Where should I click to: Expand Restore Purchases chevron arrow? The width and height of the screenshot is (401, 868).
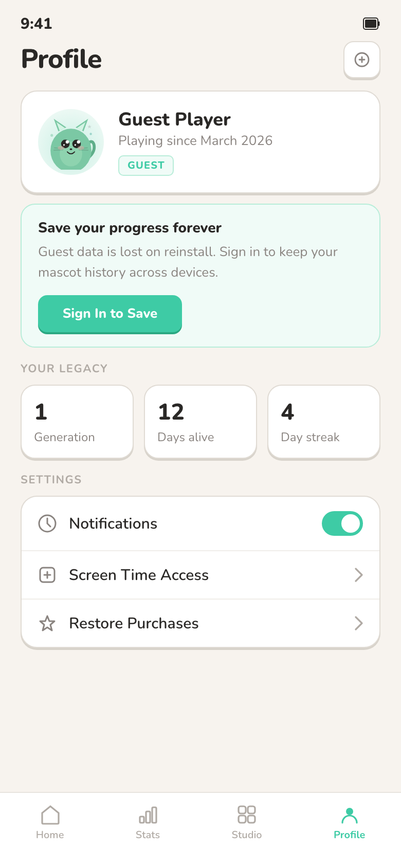tap(358, 623)
